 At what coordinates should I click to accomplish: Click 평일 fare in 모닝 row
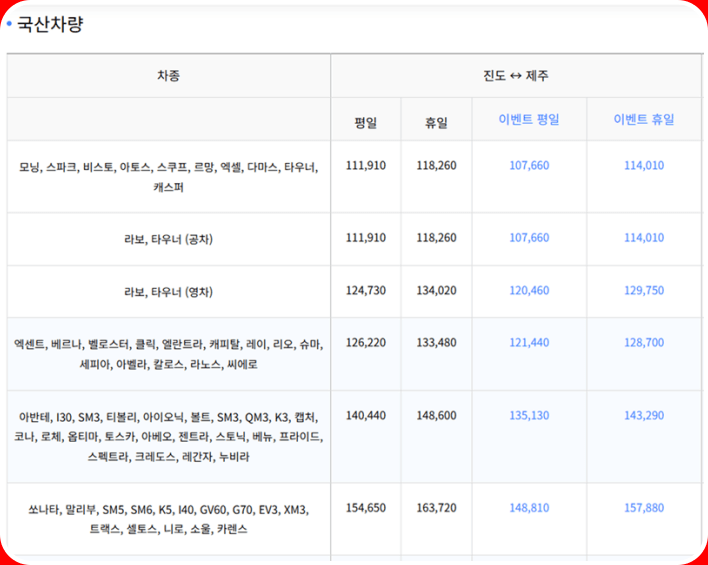366,165
